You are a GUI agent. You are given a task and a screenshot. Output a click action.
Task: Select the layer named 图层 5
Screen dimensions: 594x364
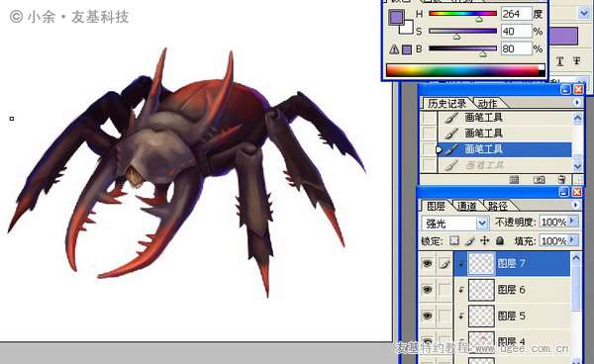pos(512,316)
